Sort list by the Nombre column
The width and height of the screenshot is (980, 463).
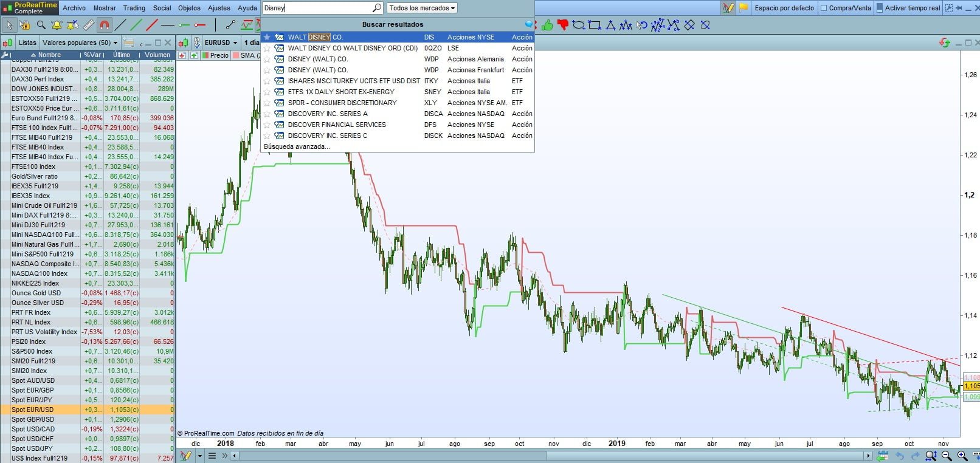46,55
